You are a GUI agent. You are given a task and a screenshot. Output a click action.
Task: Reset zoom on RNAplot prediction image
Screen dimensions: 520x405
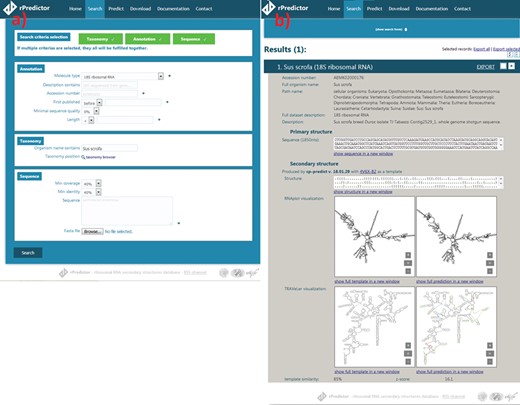pyautogui.click(x=490, y=263)
